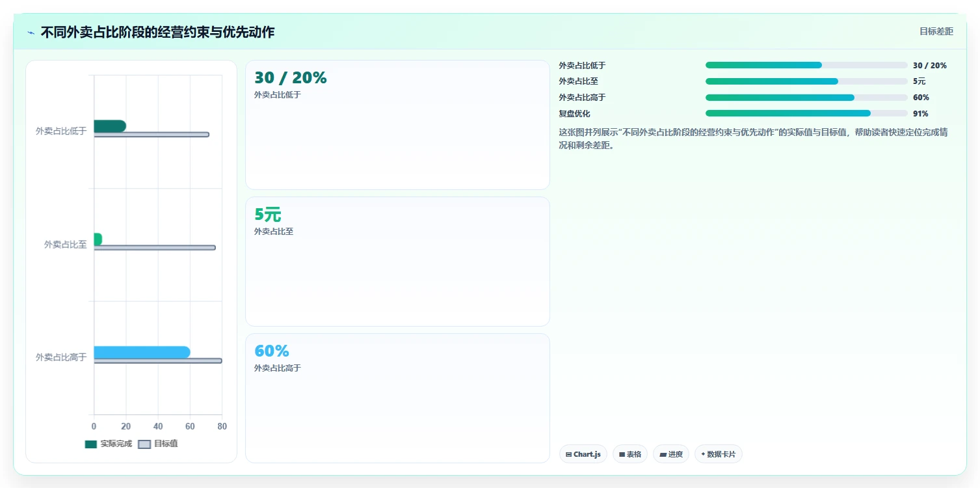This screenshot has height=488, width=980.
Task: Click the icon inside the Chart.js chip
Action: 569,454
